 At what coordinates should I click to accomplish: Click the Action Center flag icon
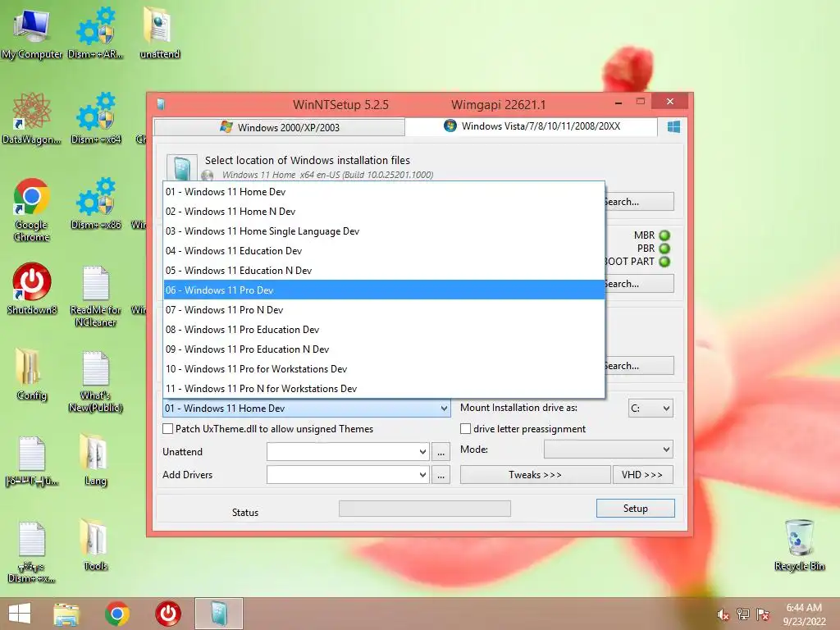[762, 614]
